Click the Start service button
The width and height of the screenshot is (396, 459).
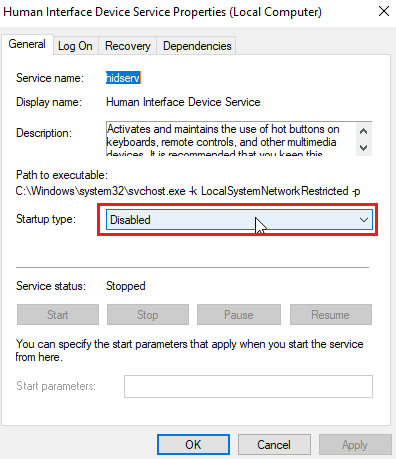pos(58,315)
